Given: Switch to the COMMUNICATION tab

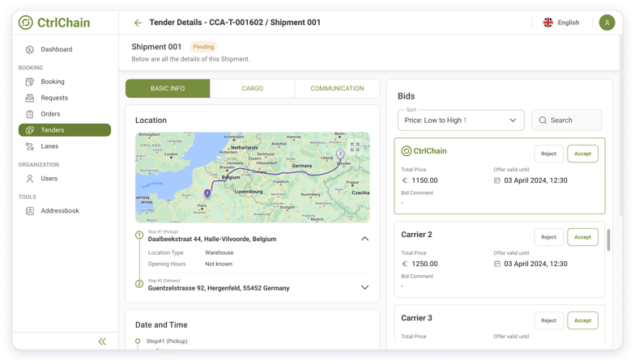Looking at the screenshot, I should click(x=337, y=88).
